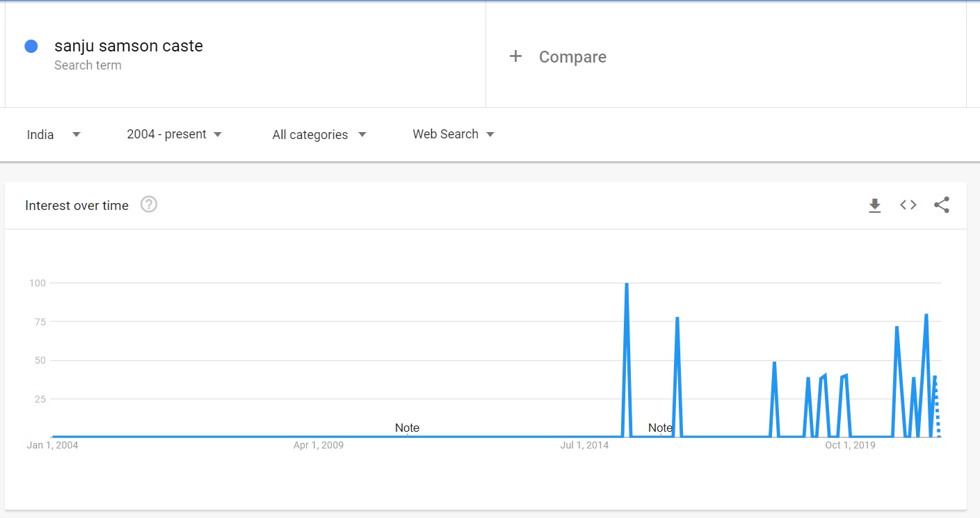
Task: Click the peak at 100 on chart
Action: [x=627, y=284]
